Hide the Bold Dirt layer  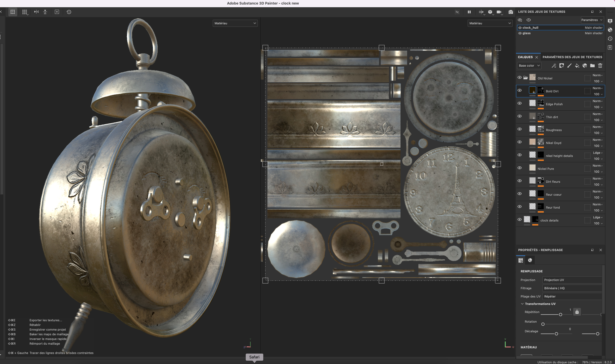(x=520, y=90)
